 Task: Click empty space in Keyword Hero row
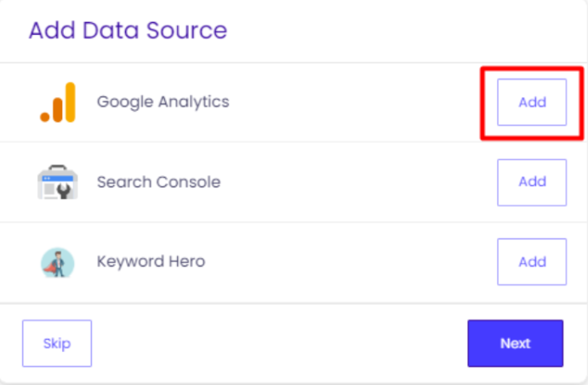pos(357,262)
